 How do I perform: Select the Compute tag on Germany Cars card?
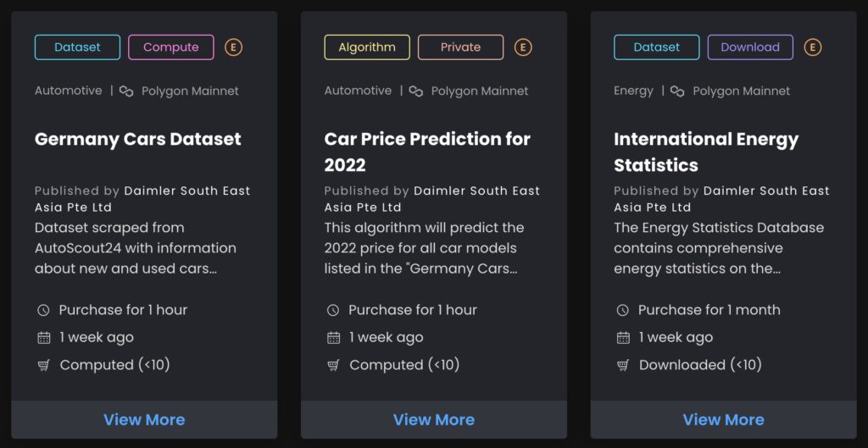(170, 47)
